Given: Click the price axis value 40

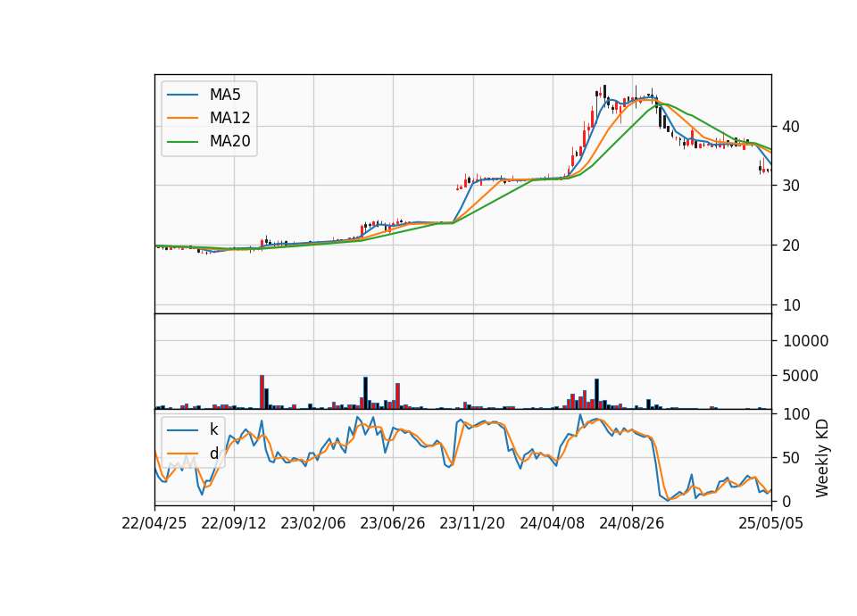Looking at the screenshot, I should coord(791,127).
